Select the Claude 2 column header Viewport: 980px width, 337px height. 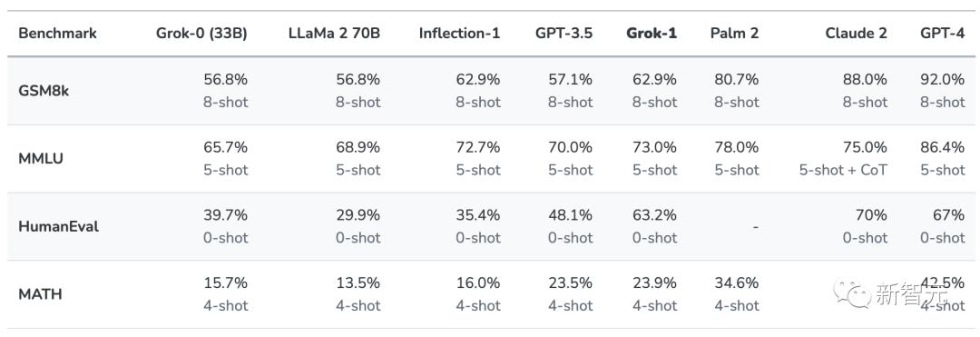(x=856, y=33)
